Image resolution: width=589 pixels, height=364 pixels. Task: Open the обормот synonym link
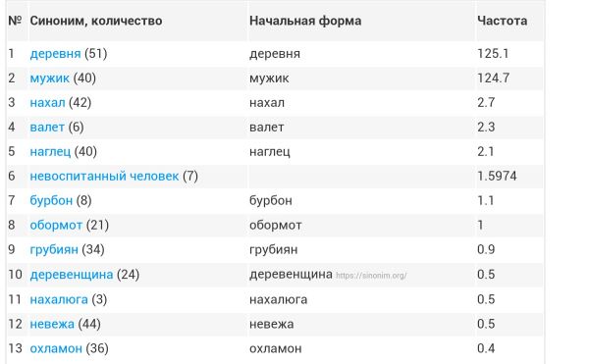point(56,226)
